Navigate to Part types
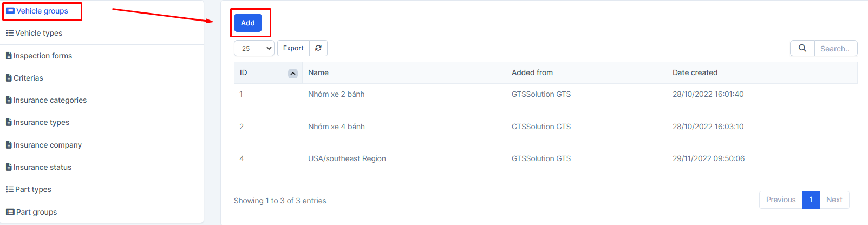 [29, 189]
